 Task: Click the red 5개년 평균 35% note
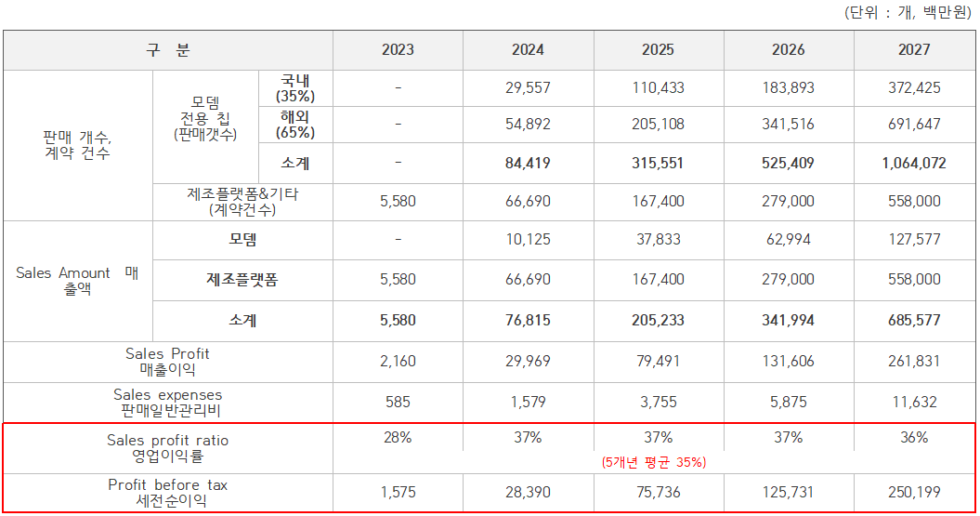[x=653, y=462]
